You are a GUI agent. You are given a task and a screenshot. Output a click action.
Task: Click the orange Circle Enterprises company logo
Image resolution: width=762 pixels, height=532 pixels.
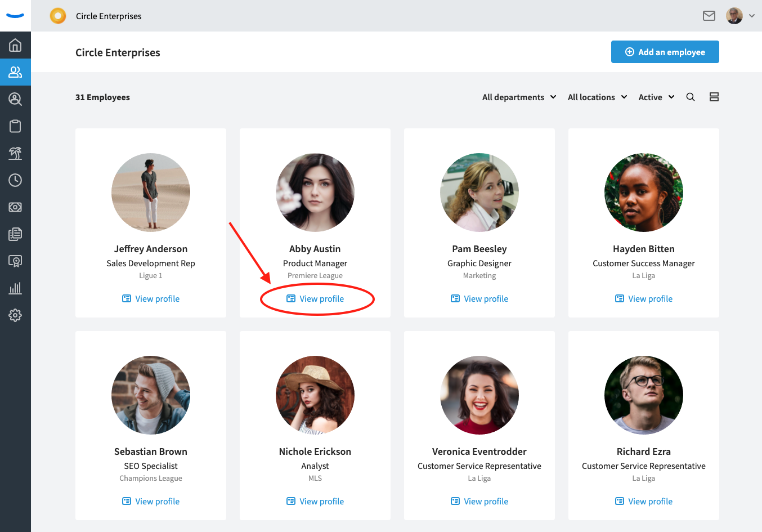tap(58, 16)
